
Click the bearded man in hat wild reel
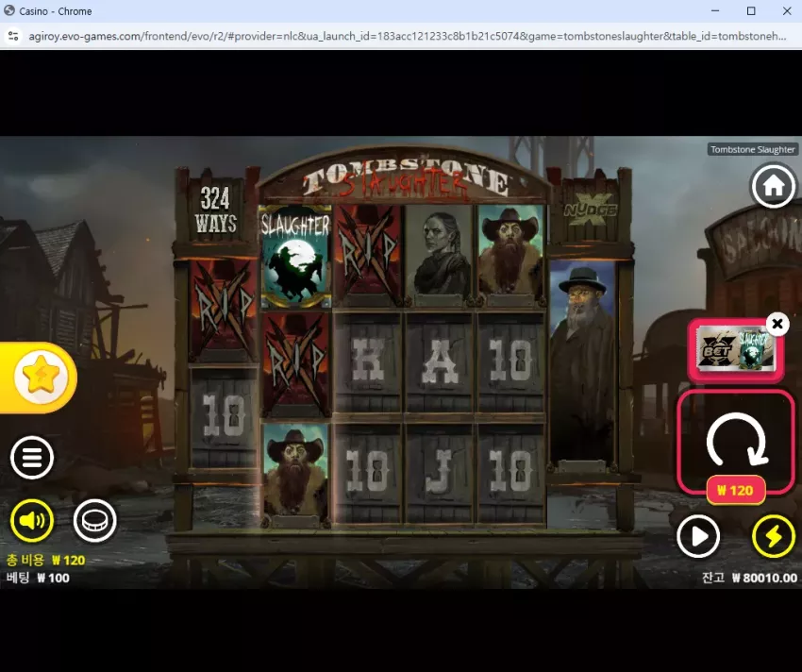[582, 363]
